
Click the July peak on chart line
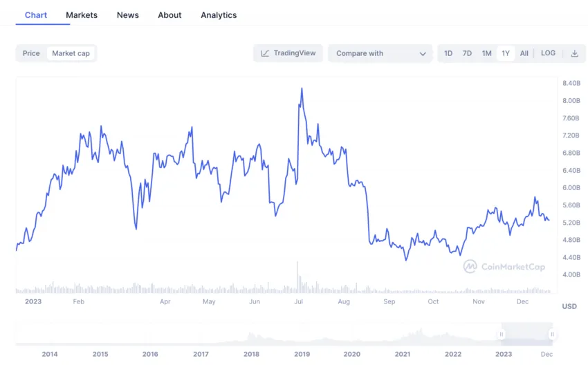(x=302, y=88)
